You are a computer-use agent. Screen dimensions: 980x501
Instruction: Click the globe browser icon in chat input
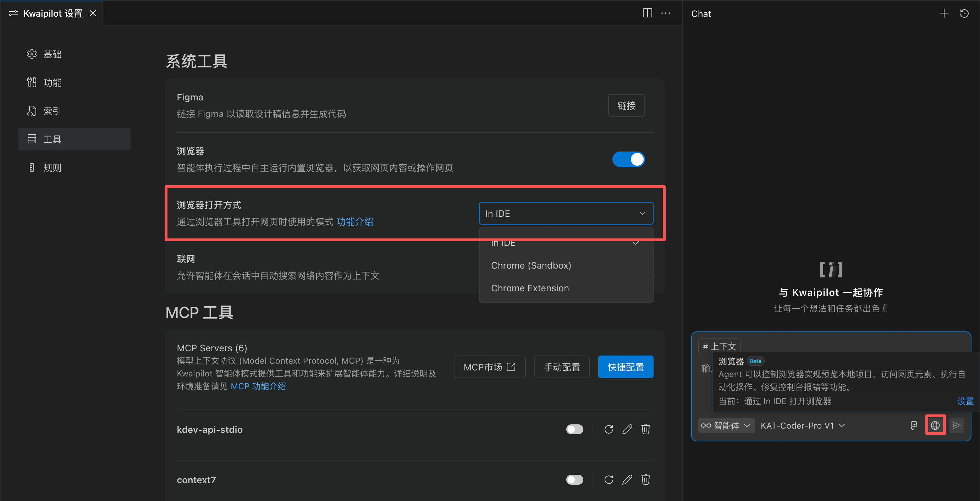pos(936,425)
